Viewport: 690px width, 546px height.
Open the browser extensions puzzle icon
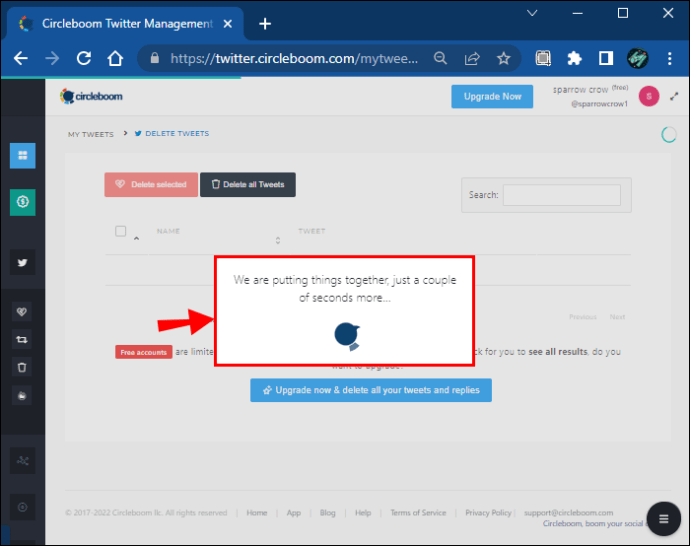[x=574, y=59]
